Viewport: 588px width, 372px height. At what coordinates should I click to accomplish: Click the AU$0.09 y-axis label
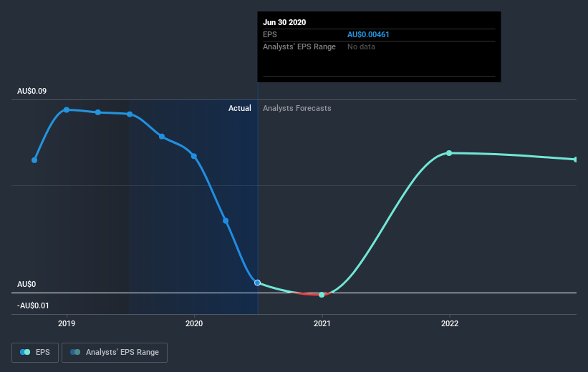click(32, 91)
